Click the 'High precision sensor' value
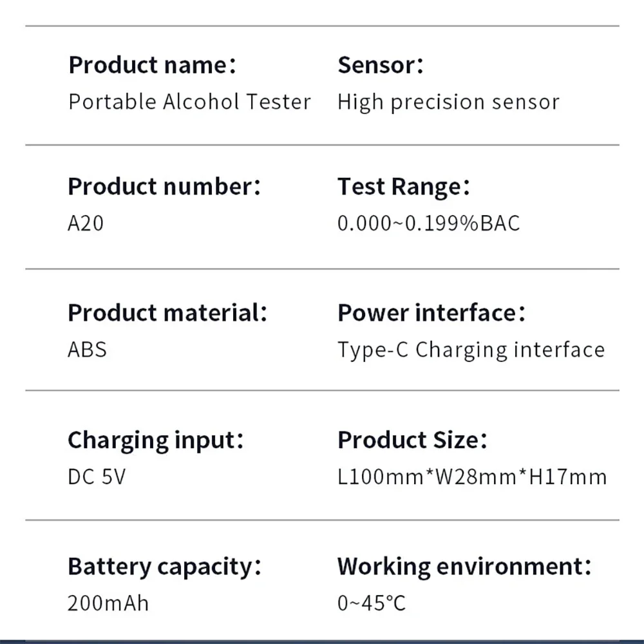This screenshot has width=644, height=644. 448,102
